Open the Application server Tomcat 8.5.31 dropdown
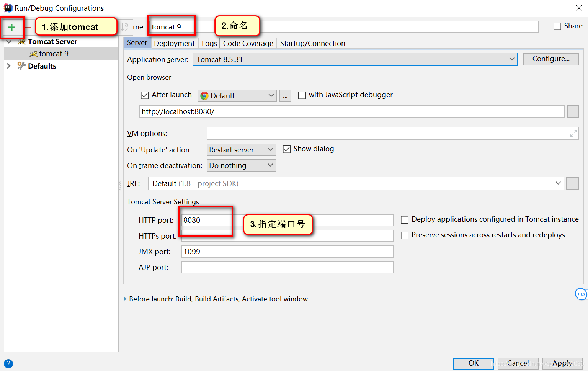The width and height of the screenshot is (588, 371). [x=355, y=59]
